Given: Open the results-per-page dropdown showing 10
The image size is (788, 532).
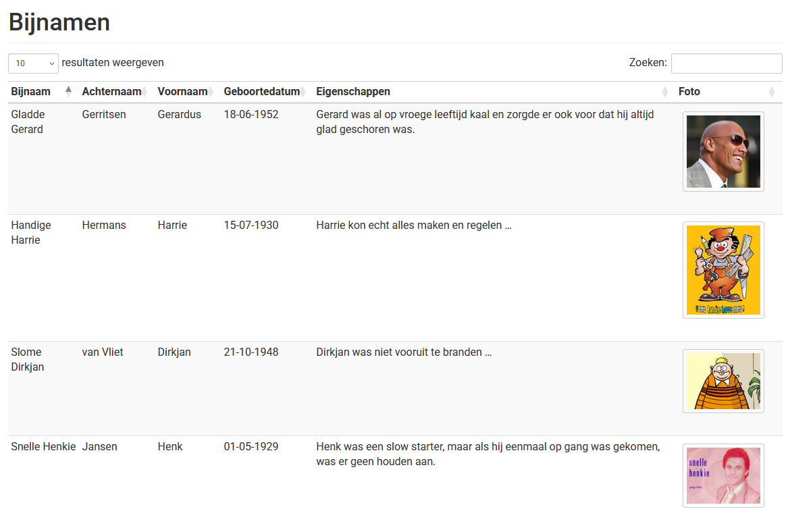Looking at the screenshot, I should [x=33, y=63].
